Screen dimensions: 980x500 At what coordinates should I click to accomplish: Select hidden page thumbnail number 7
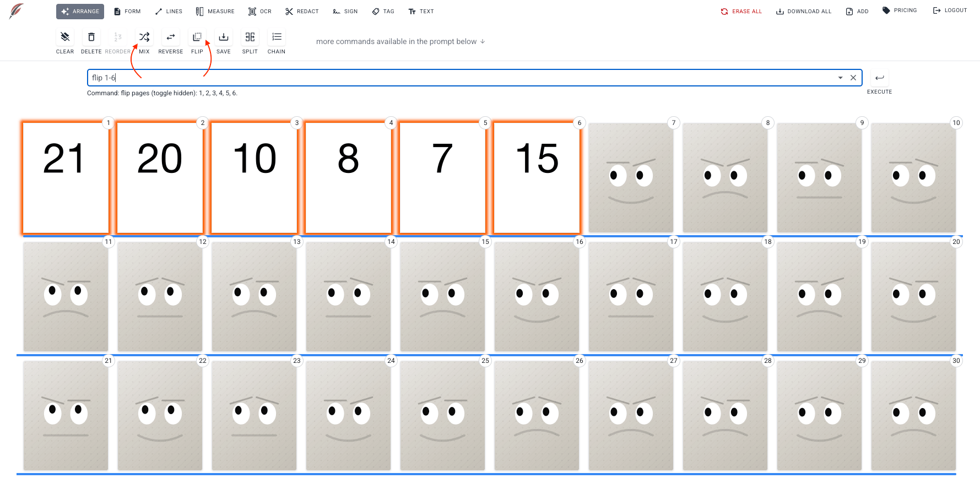pyautogui.click(x=631, y=177)
